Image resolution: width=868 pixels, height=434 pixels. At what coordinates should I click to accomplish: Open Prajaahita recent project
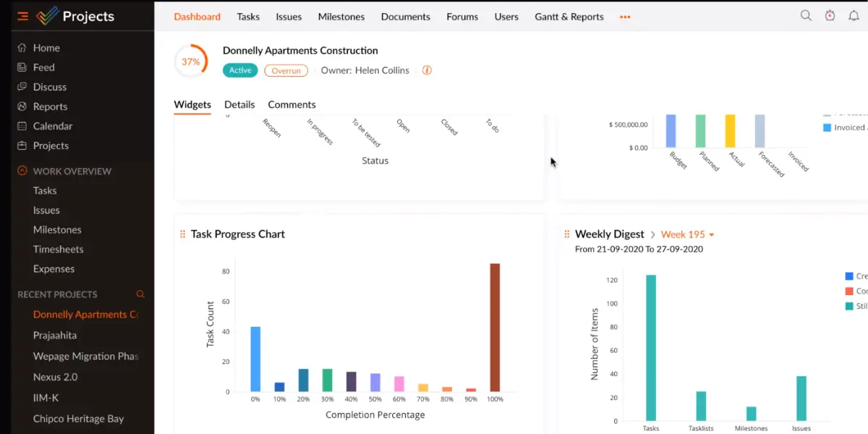click(55, 336)
